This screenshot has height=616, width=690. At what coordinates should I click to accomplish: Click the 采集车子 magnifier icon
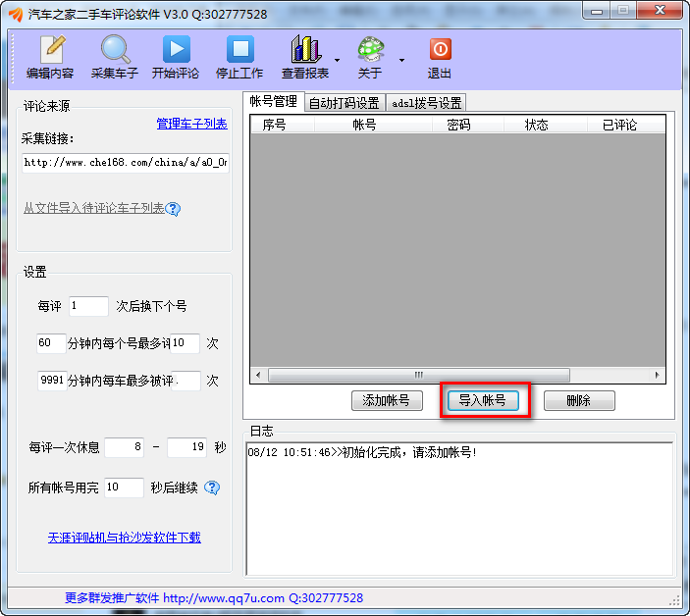click(115, 49)
